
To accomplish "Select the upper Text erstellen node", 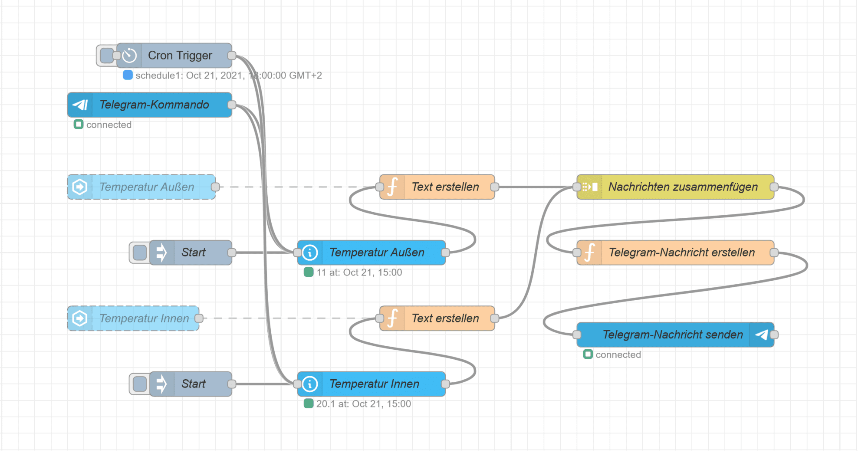I will tap(437, 187).
